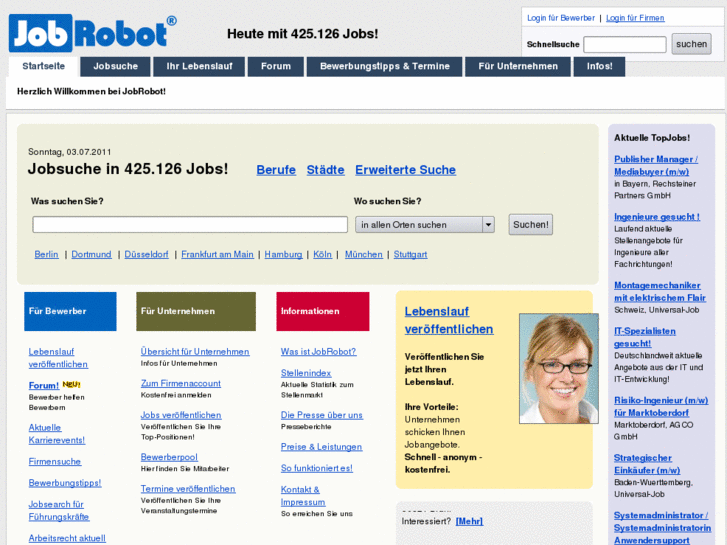Open 'Ingenieure gesucht!' TopJob link
The height and width of the screenshot is (545, 727).
point(657,217)
